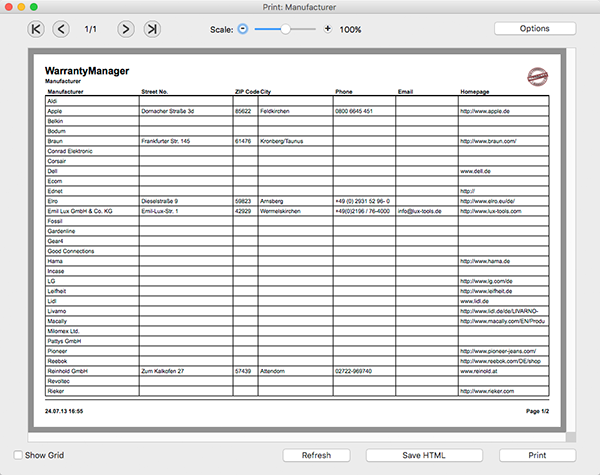The image size is (600, 475).
Task: Click the http://www.rieker.com homepage cell
Action: (504, 391)
